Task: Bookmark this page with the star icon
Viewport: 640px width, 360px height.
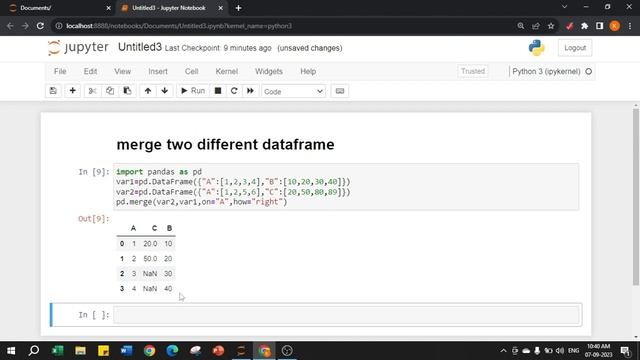Action: coord(551,26)
